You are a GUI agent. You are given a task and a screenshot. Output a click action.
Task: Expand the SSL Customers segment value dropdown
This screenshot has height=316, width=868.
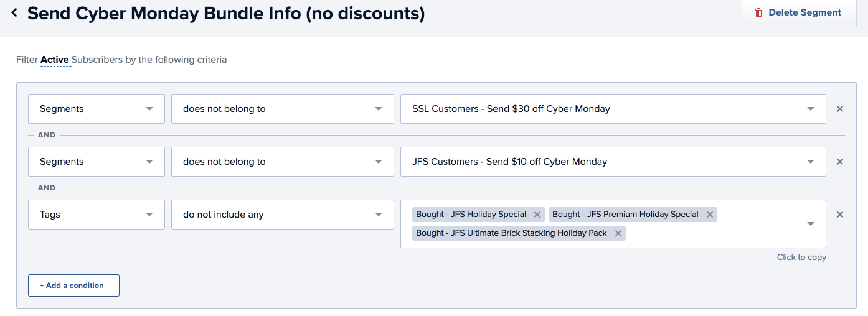pyautogui.click(x=810, y=109)
